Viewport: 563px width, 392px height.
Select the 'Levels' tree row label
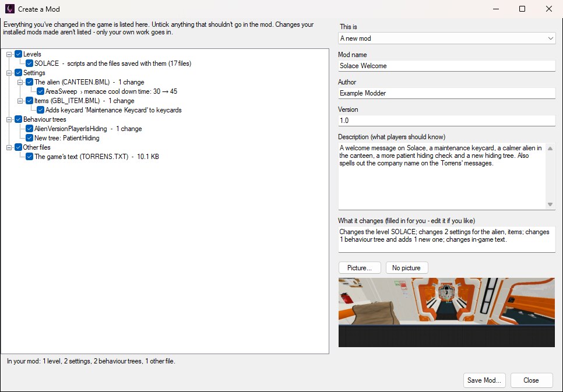click(32, 54)
